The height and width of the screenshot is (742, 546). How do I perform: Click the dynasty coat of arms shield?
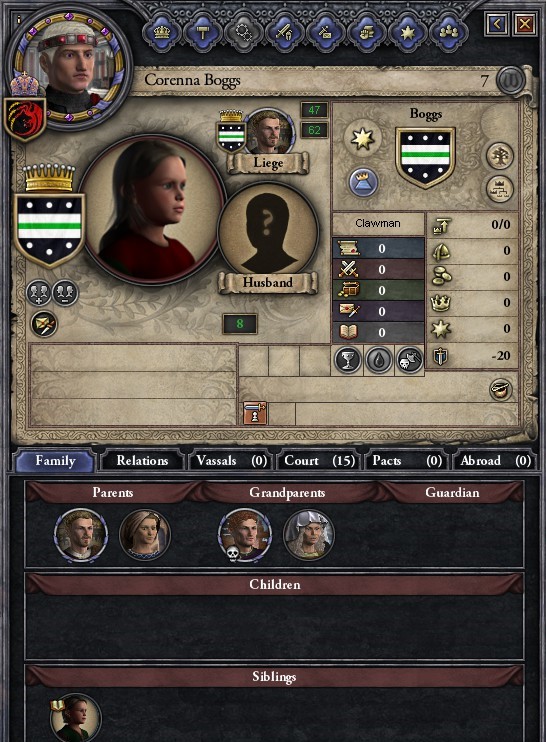[425, 157]
